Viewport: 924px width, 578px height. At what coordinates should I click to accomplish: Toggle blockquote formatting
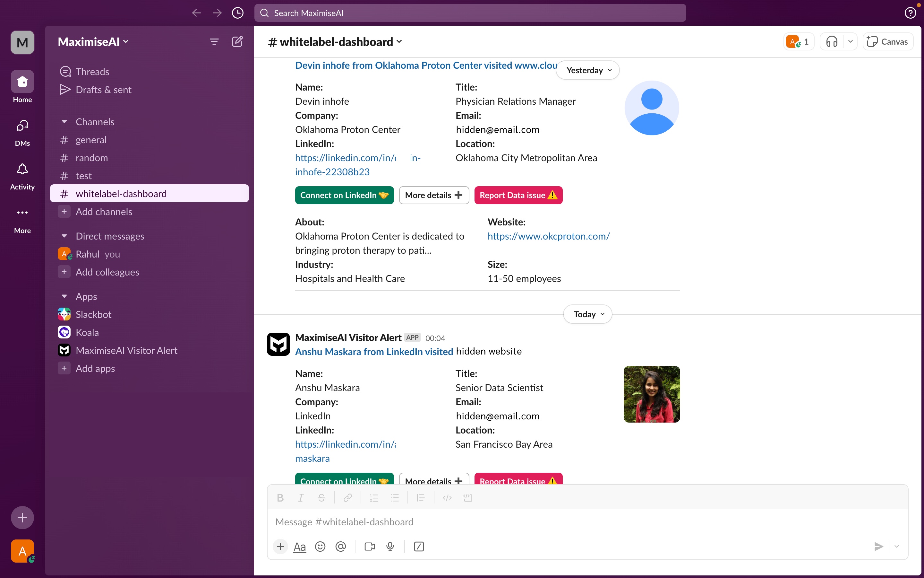point(421,497)
